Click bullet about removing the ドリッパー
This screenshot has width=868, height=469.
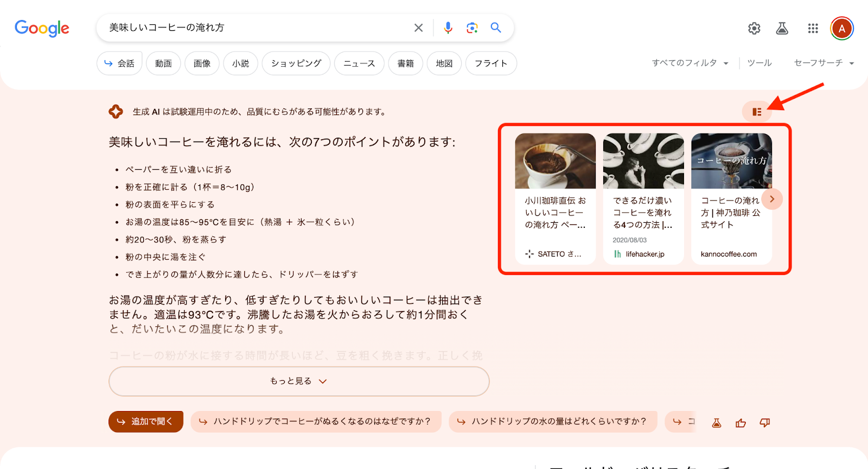tap(241, 274)
